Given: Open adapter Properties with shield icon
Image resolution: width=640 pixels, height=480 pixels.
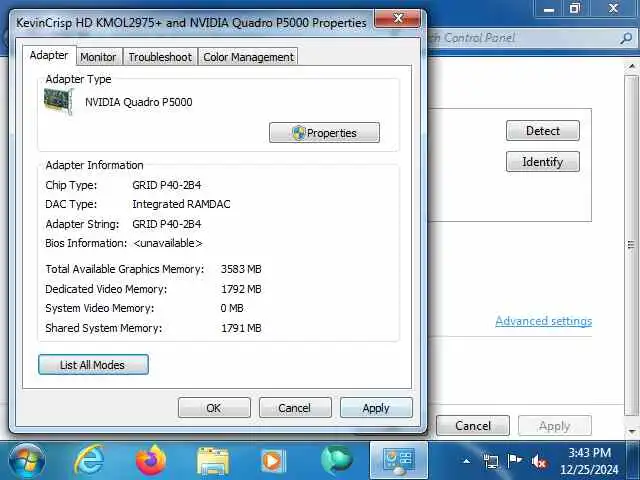Looking at the screenshot, I should click(324, 133).
